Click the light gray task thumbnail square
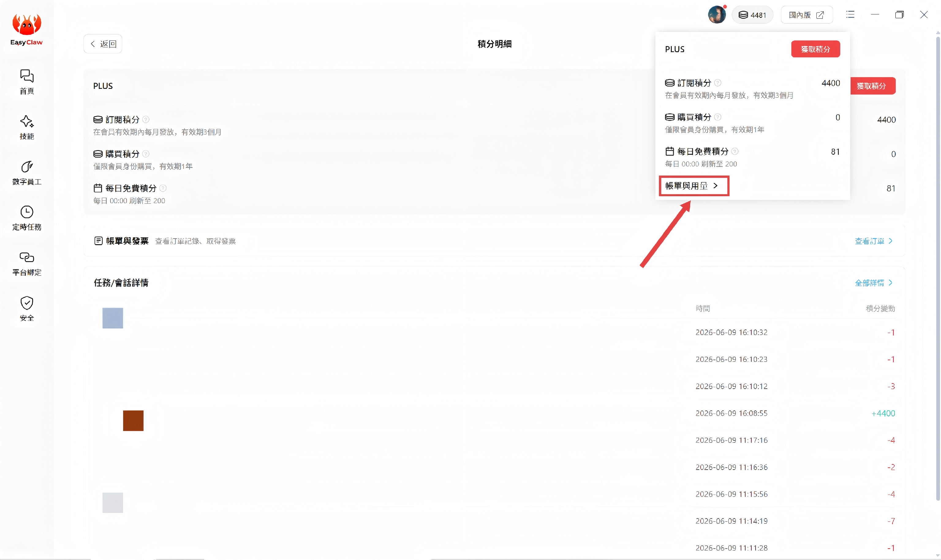This screenshot has height=560, width=941. pos(113,503)
